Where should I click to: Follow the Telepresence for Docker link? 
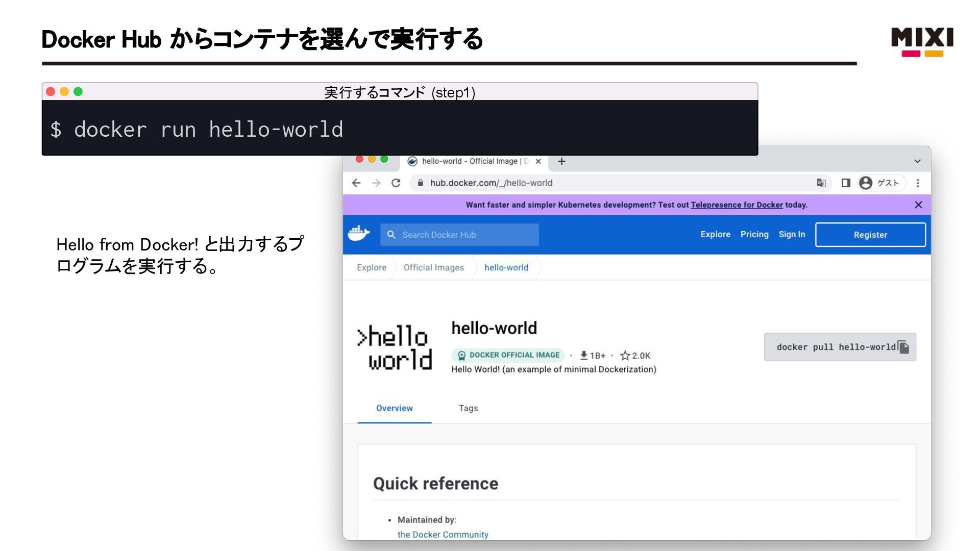[x=737, y=205]
